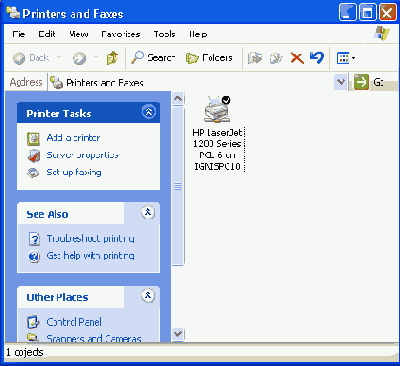Click the sidebar scroll up arrow

(x=178, y=99)
